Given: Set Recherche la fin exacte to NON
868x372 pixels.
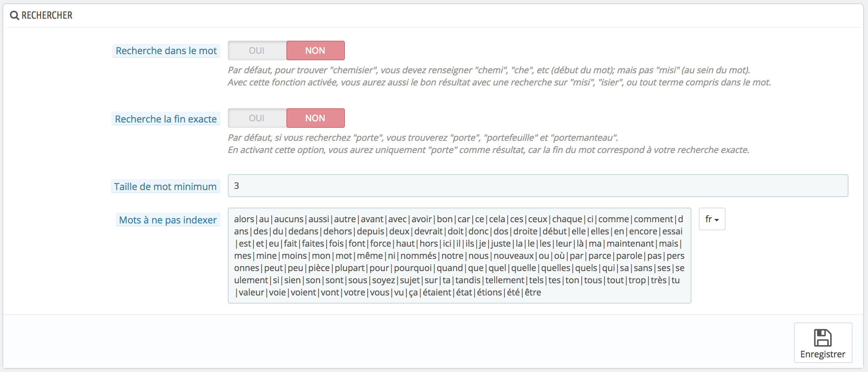Looking at the screenshot, I should pyautogui.click(x=315, y=118).
